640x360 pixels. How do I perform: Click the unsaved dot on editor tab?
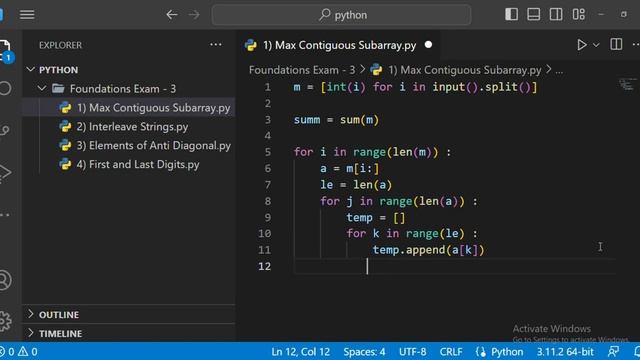(x=428, y=44)
